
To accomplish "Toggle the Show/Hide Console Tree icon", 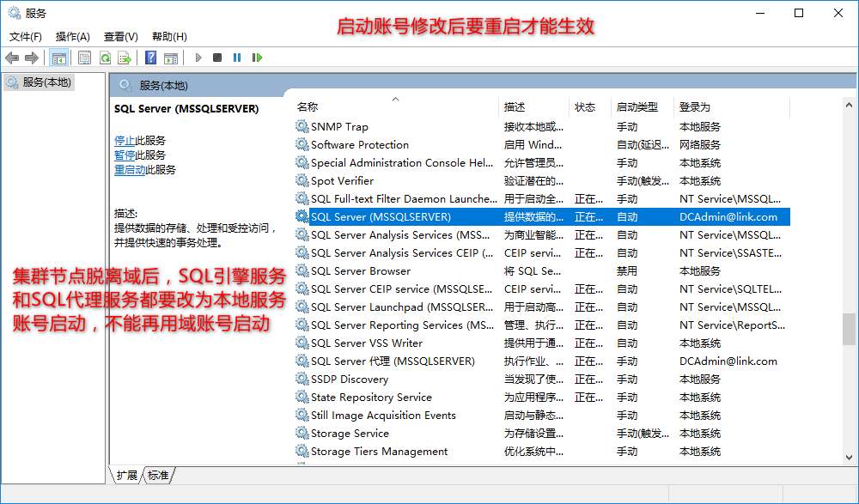I will (x=58, y=58).
